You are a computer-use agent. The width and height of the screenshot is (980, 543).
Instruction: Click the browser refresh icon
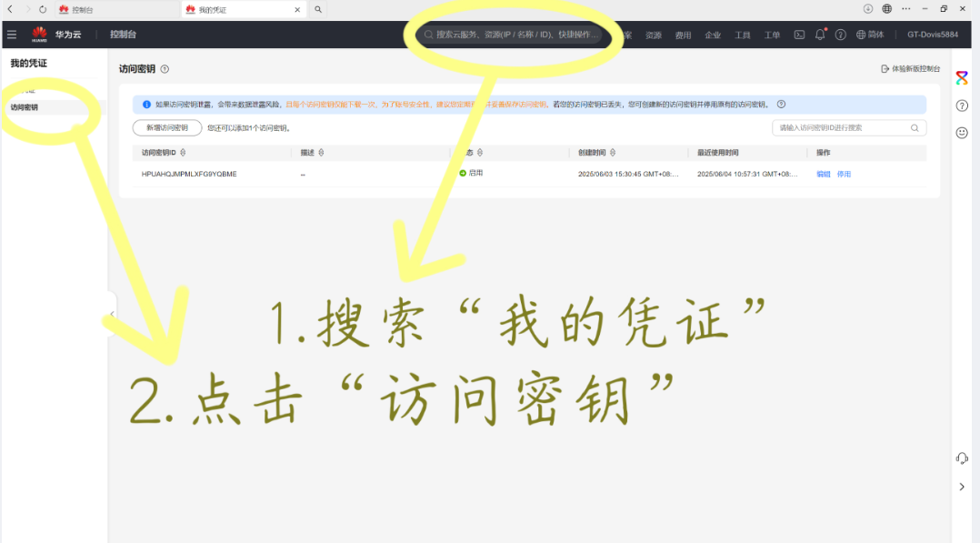[x=42, y=9]
